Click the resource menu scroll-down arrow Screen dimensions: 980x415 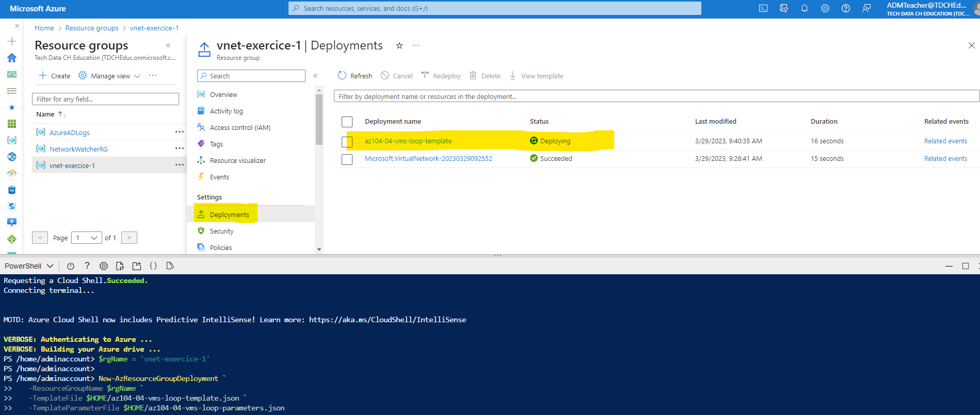click(319, 250)
